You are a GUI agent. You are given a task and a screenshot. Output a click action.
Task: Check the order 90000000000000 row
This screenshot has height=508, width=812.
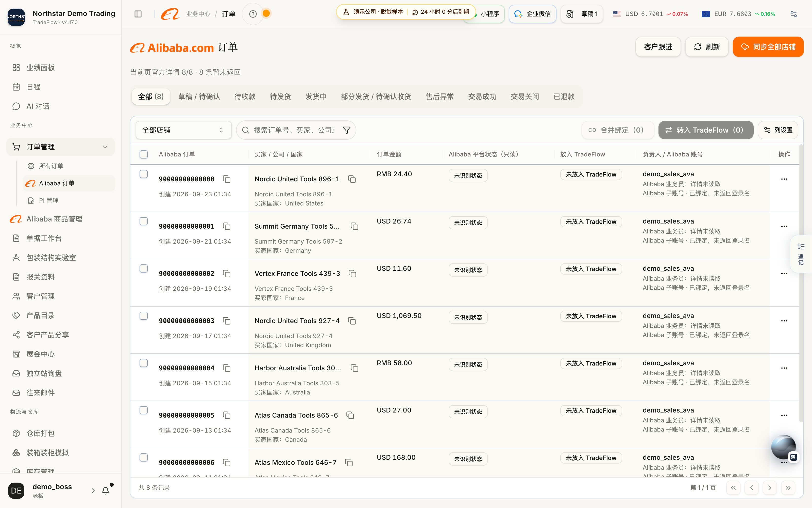(x=144, y=174)
